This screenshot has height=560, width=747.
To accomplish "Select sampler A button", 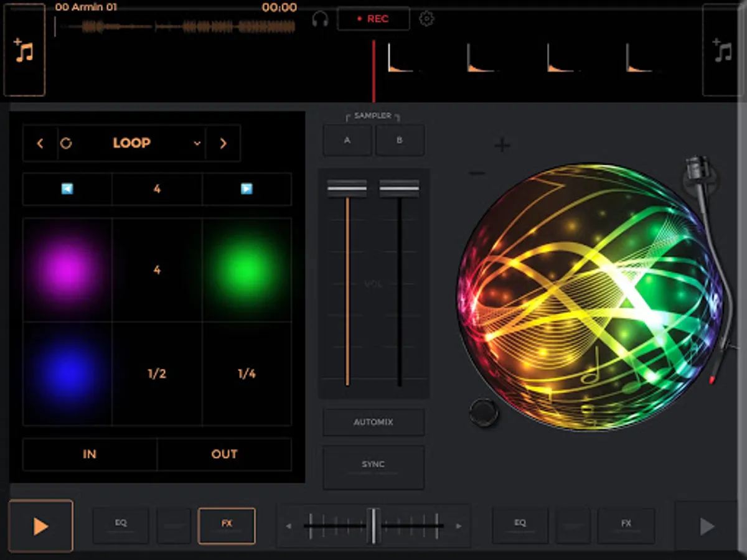I will pyautogui.click(x=347, y=140).
